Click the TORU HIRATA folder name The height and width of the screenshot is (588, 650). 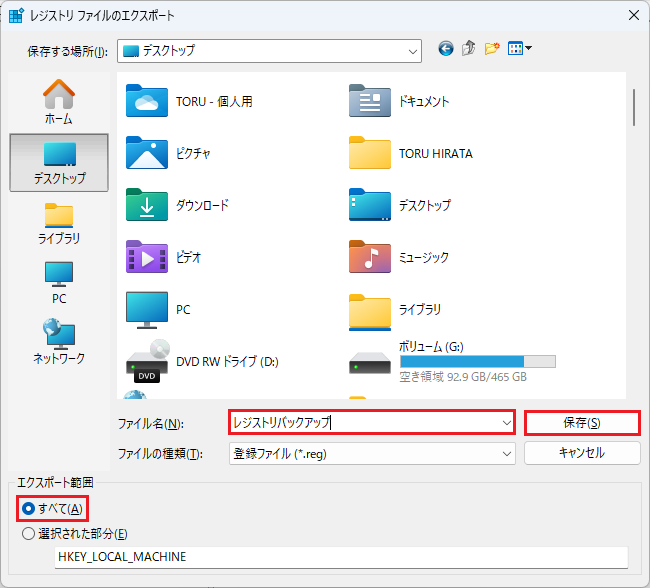coord(436,154)
